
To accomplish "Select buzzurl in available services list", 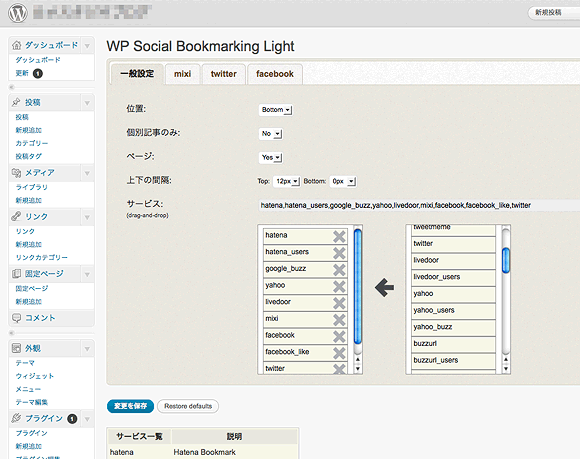I will (x=453, y=344).
